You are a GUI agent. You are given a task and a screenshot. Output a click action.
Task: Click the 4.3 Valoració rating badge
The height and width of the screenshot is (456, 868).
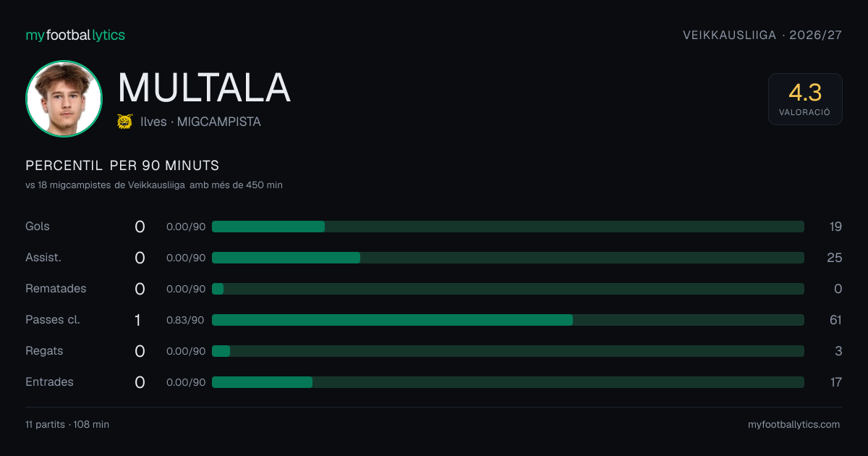click(805, 99)
